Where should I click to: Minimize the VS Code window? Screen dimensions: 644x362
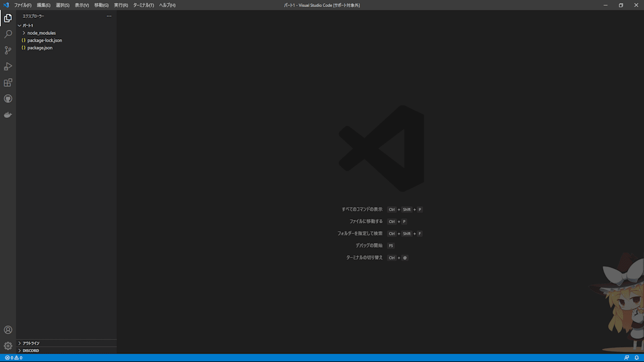click(605, 5)
